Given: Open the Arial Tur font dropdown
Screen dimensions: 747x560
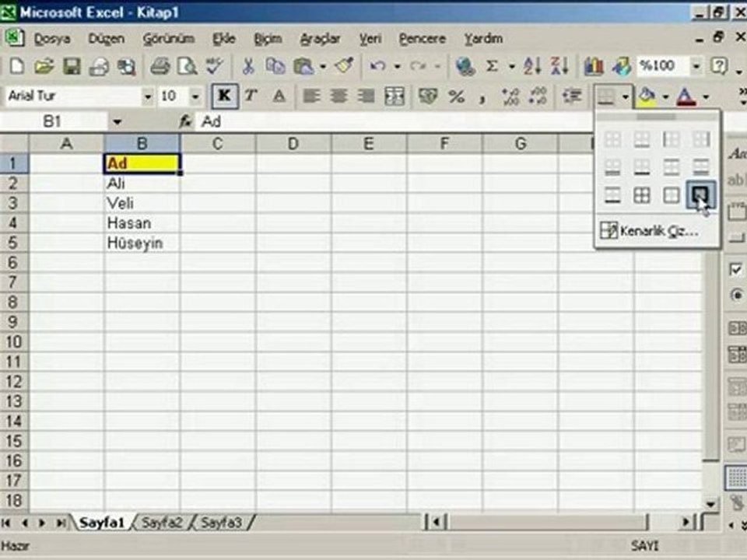Looking at the screenshot, I should (x=148, y=97).
